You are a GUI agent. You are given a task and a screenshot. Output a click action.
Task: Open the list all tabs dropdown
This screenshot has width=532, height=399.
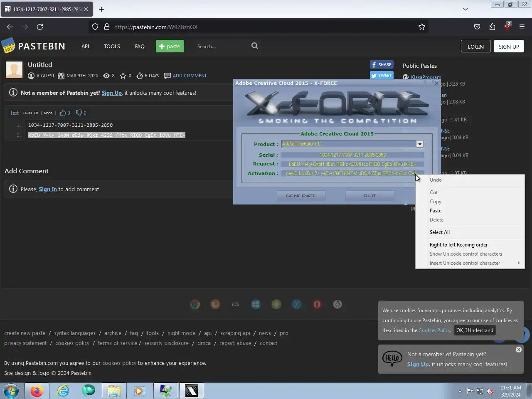tap(465, 9)
